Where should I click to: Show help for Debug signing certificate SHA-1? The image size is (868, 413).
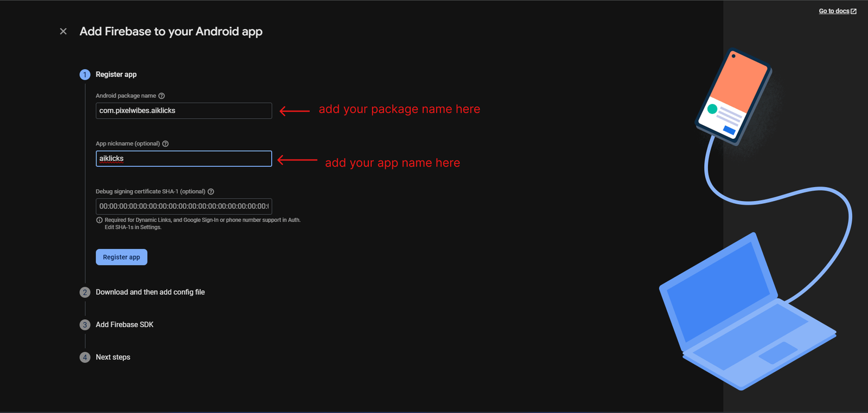point(211,191)
